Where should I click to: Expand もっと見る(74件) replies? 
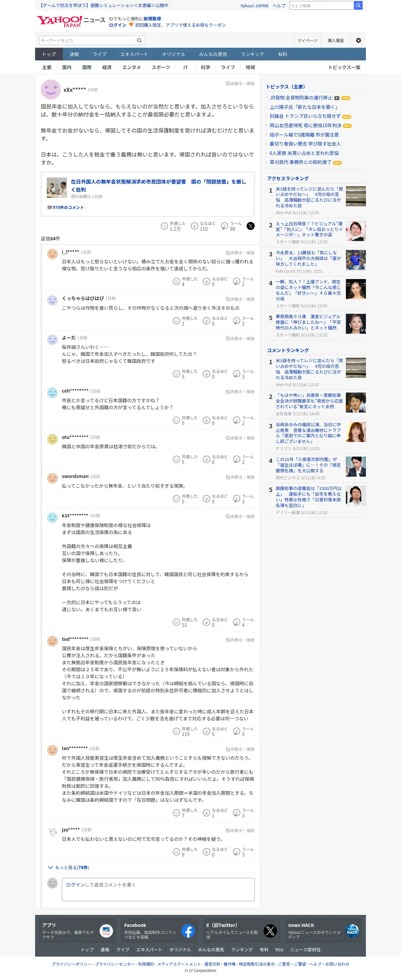point(69,868)
